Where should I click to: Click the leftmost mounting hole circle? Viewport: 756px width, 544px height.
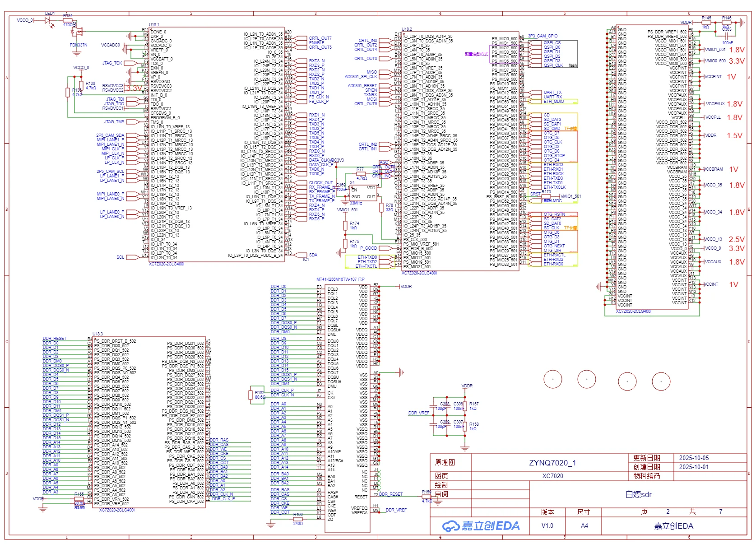tap(552, 379)
